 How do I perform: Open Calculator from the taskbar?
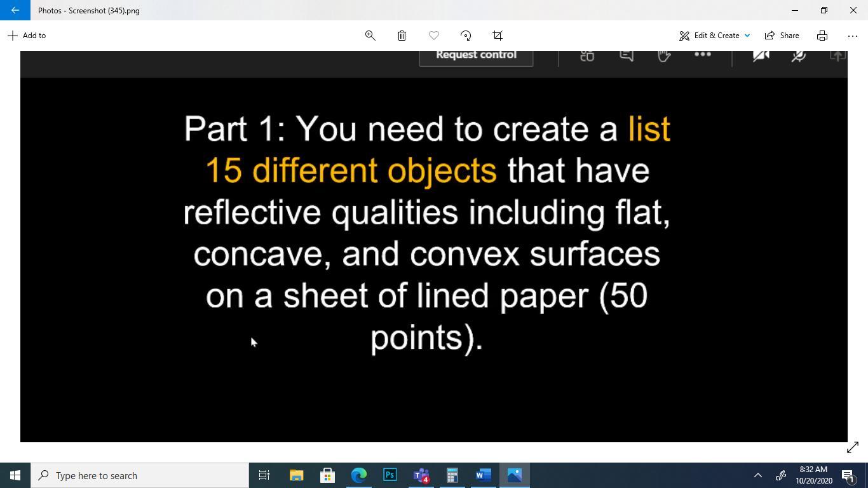(452, 475)
